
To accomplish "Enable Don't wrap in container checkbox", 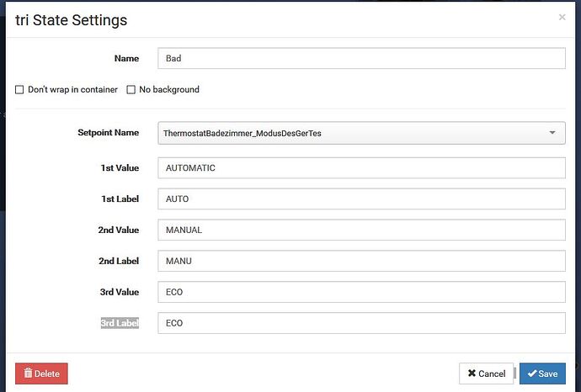I will pyautogui.click(x=19, y=89).
